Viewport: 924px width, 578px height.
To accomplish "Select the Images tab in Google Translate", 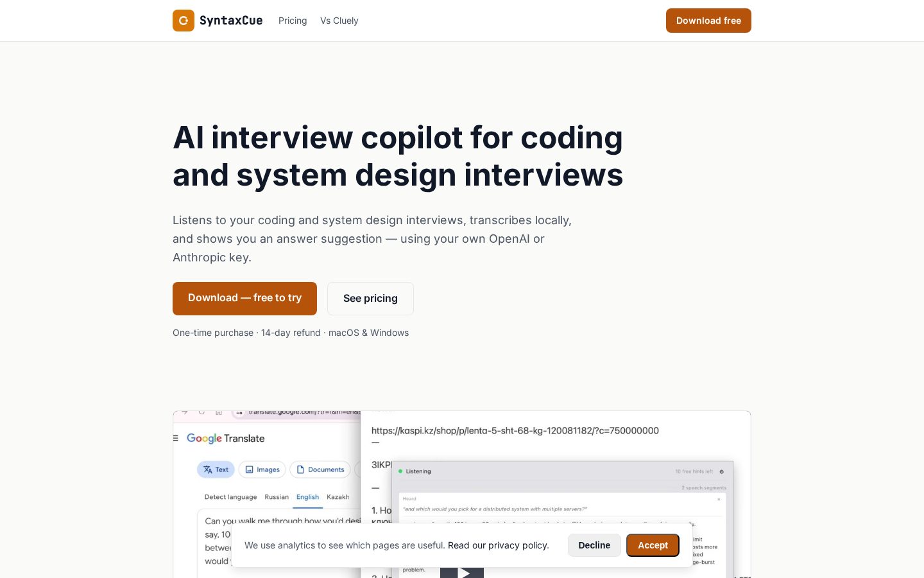I will tap(262, 469).
